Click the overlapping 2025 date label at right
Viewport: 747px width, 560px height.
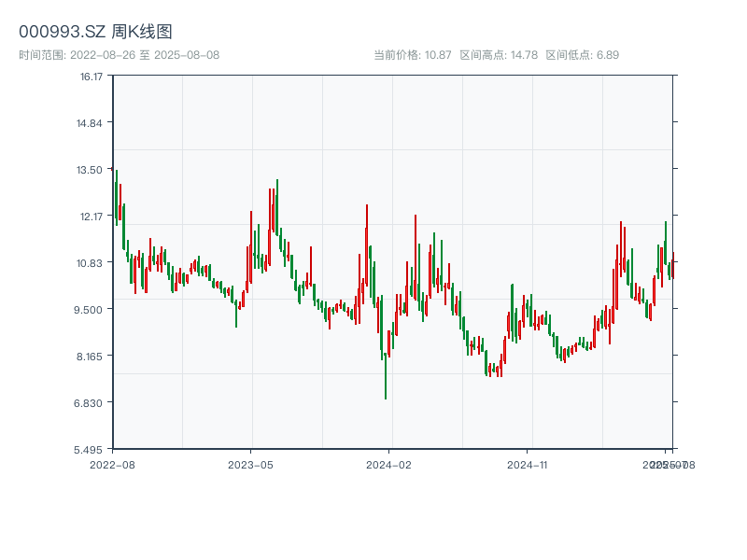667,464
